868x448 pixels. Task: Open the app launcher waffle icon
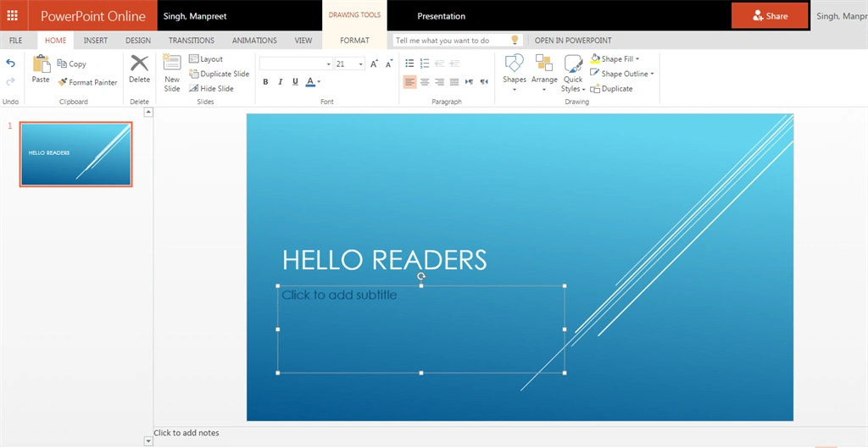point(12,15)
